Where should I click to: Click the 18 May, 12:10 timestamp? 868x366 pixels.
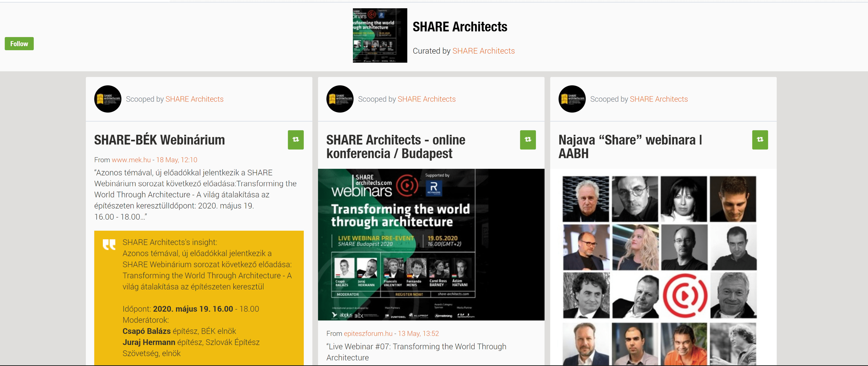177,160
